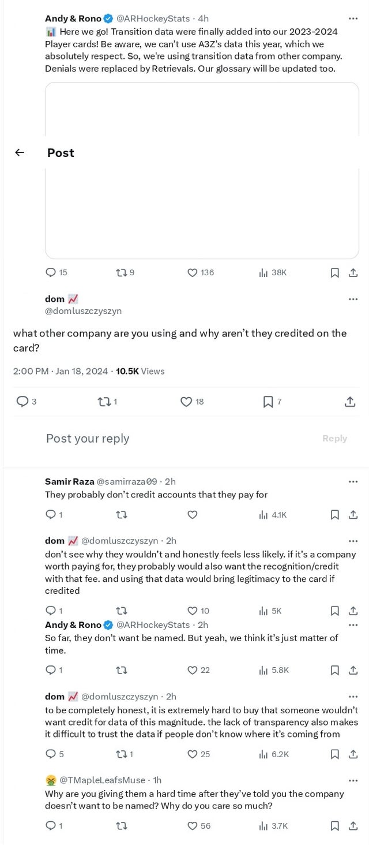Open replies on dom's main post

point(22,402)
